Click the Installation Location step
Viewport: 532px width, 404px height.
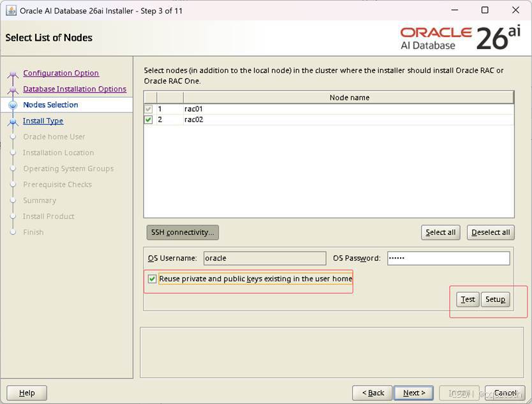pos(58,153)
